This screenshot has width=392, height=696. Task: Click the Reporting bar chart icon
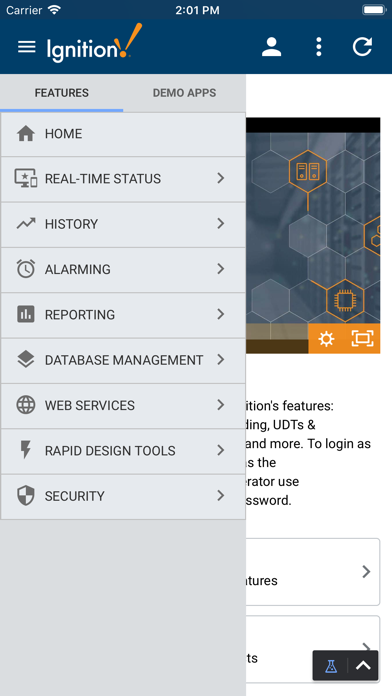pyautogui.click(x=26, y=314)
